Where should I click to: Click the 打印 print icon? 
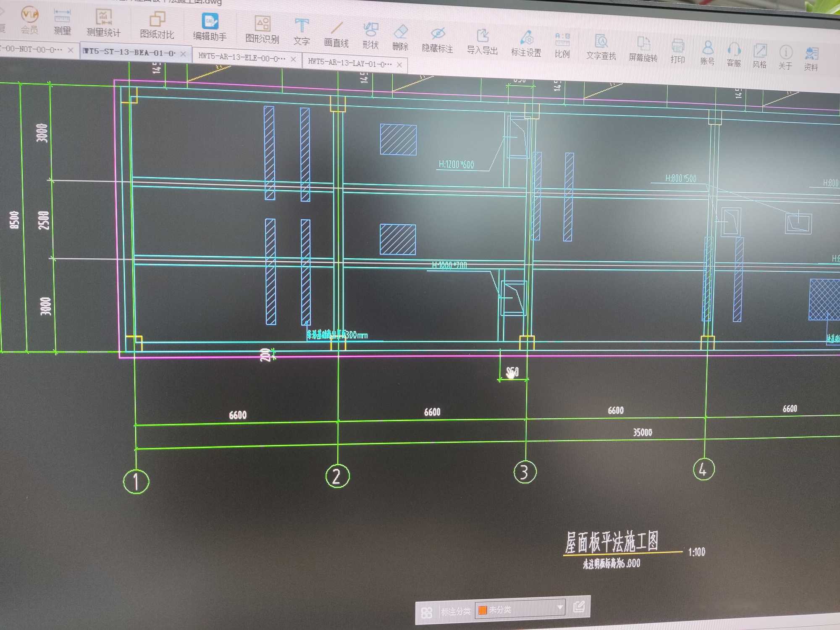[x=678, y=51]
